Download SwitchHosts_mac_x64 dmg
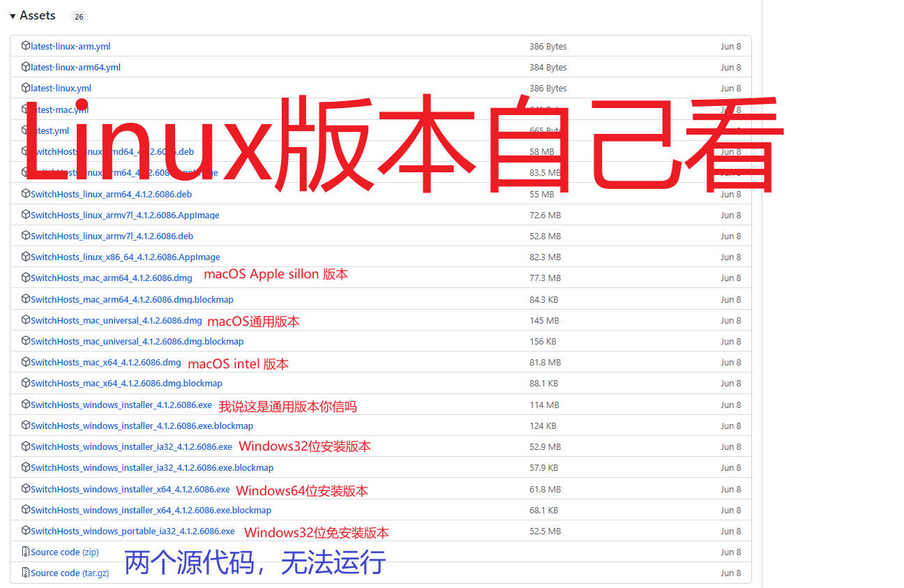This screenshot has height=588, width=904. [x=106, y=363]
